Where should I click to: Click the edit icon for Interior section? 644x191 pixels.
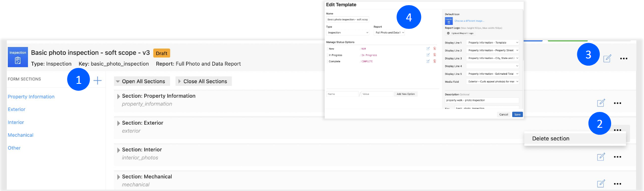click(601, 157)
